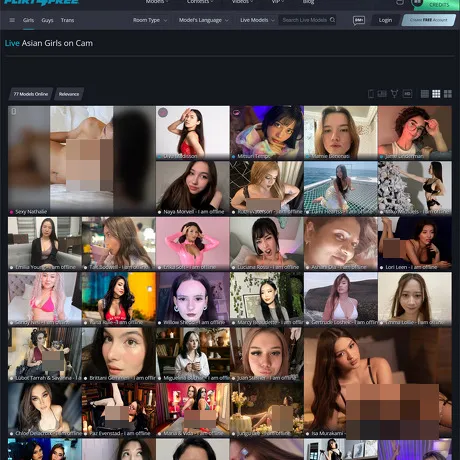This screenshot has height=460, width=460.
Task: Switch to large thumbnail grid view
Action: click(448, 94)
